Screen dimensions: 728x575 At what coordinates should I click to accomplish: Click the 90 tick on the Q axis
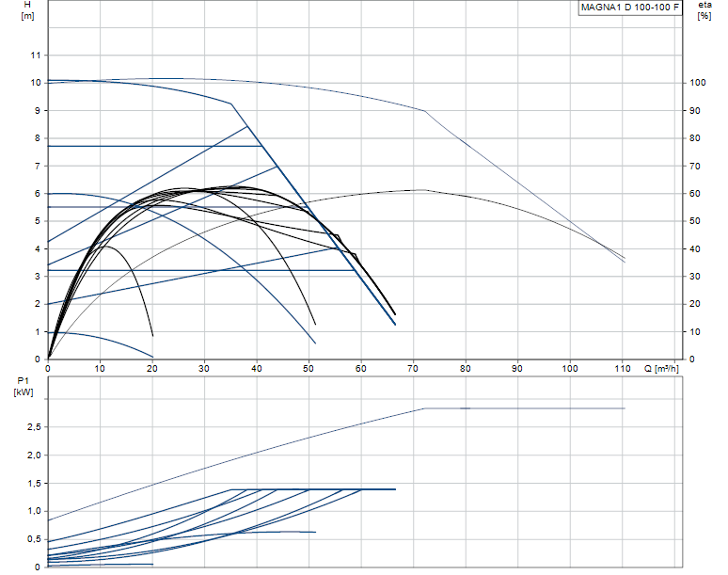pyautogui.click(x=517, y=368)
